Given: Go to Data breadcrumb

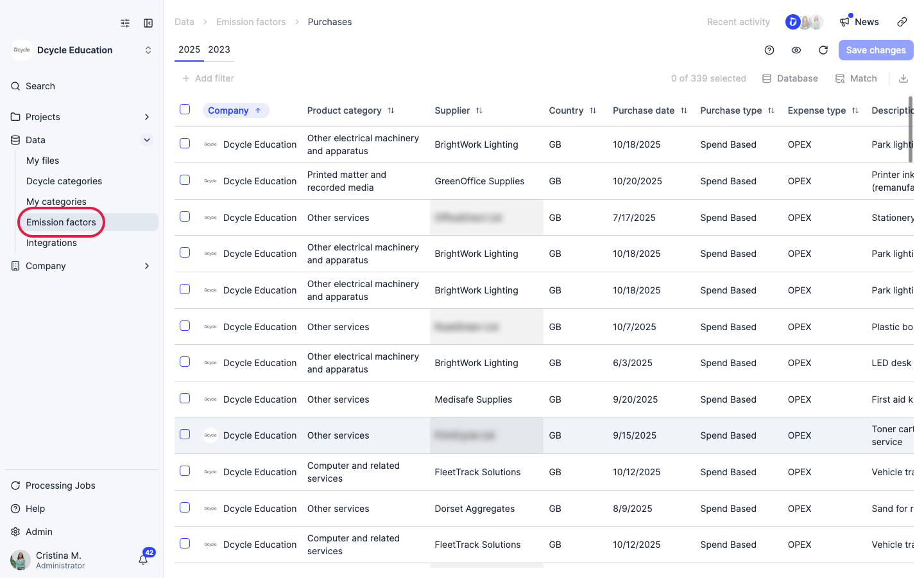Looking at the screenshot, I should point(184,22).
